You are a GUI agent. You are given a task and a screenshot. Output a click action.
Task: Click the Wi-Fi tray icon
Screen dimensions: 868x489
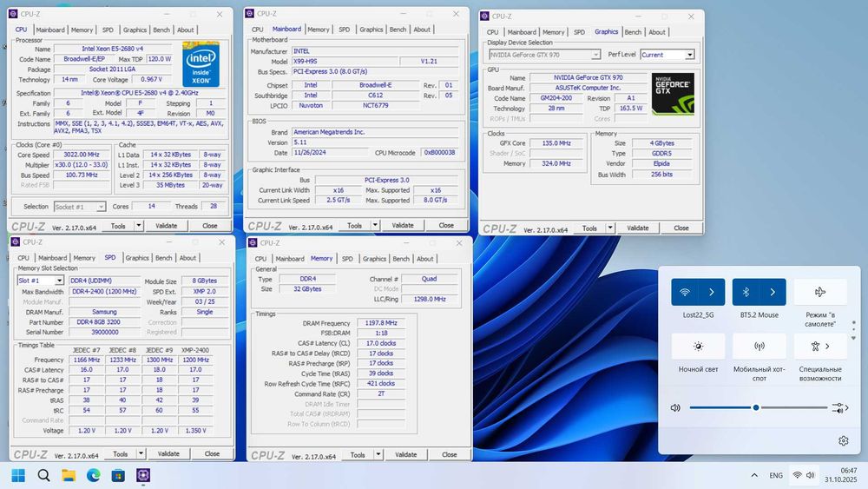pyautogui.click(x=797, y=475)
